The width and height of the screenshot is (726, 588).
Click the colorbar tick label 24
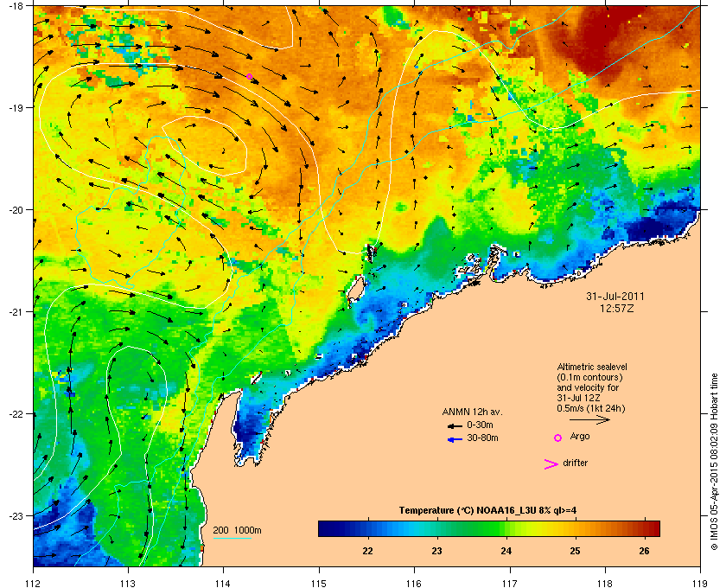pos(506,551)
